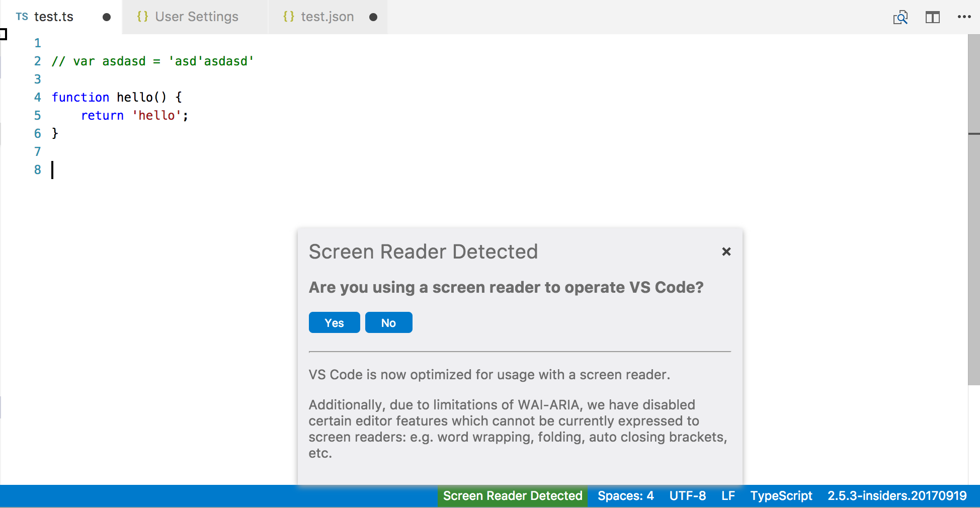980x508 pixels.
Task: Select line number 1 in the gutter
Action: (37, 43)
